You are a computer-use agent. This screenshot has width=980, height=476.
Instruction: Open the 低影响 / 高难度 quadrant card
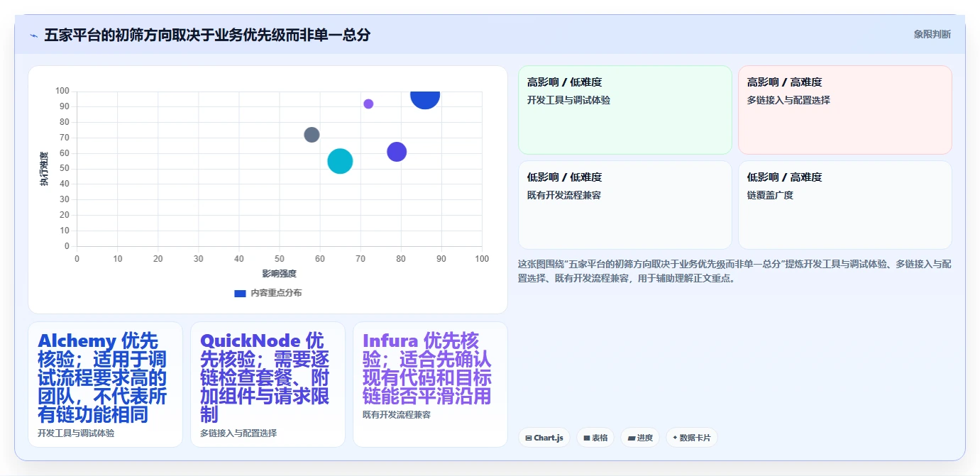pyautogui.click(x=845, y=205)
